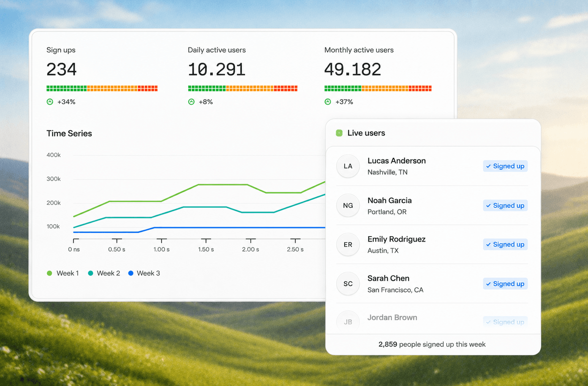Click the trend arrow icon beside +8%
Screen dimensions: 588x386
(x=191, y=102)
